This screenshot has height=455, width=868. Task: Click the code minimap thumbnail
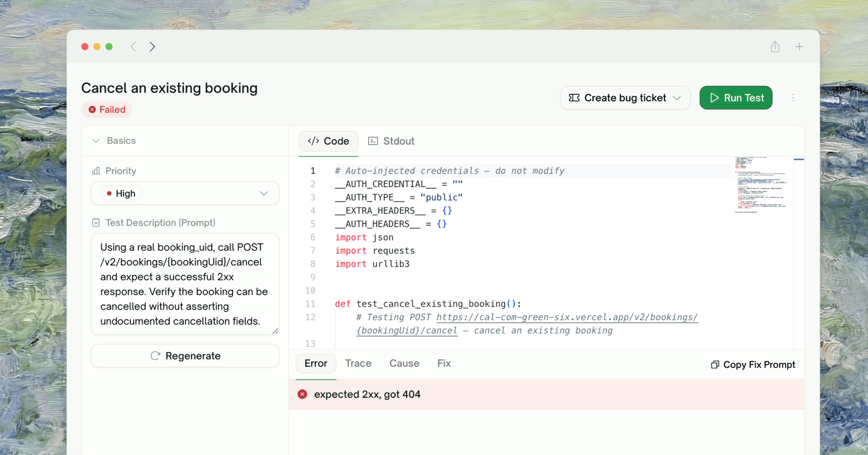pyautogui.click(x=761, y=184)
